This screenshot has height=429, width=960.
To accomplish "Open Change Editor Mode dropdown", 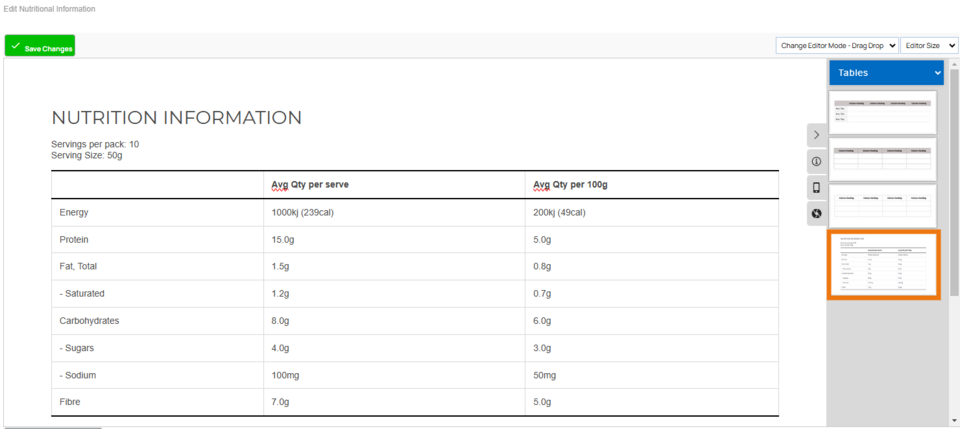I will coord(837,46).
